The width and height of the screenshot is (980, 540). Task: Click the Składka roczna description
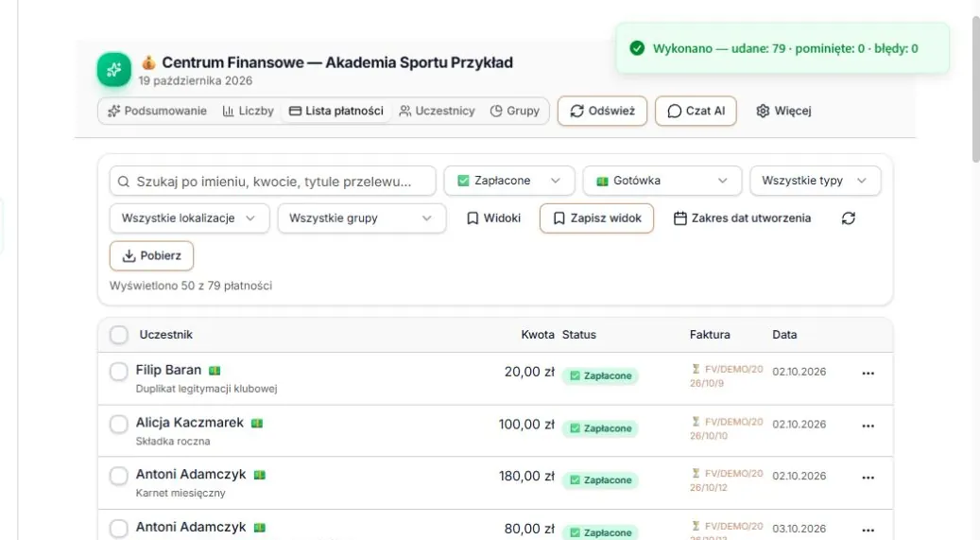[173, 441]
